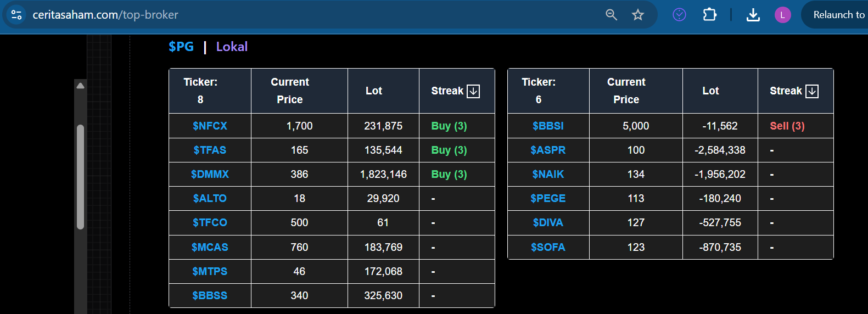Click the site info icon in address bar
Image resolution: width=868 pixels, height=314 pixels.
point(16,15)
